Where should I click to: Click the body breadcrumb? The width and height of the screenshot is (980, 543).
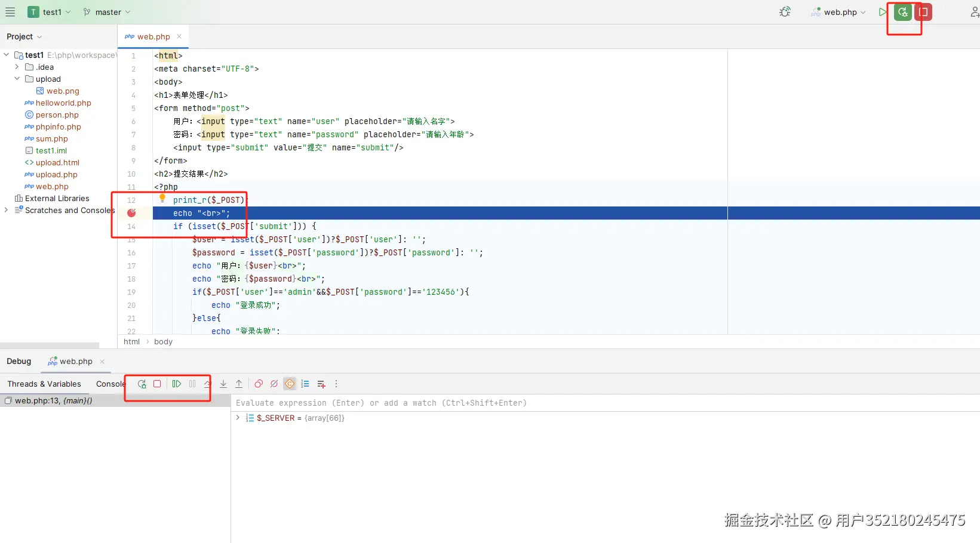163,342
